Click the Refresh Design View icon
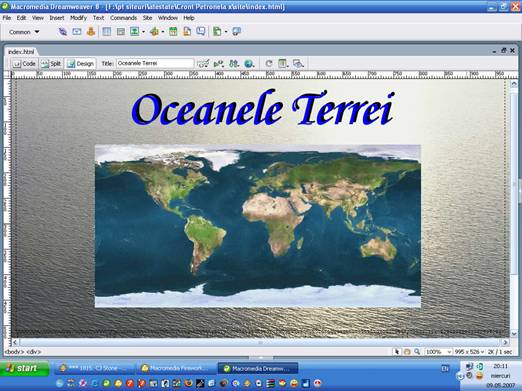This screenshot has height=391, width=522. pyautogui.click(x=269, y=63)
